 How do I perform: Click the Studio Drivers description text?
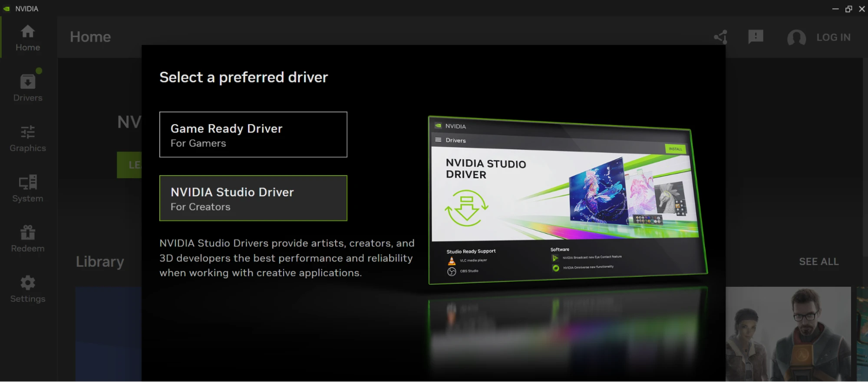287,258
